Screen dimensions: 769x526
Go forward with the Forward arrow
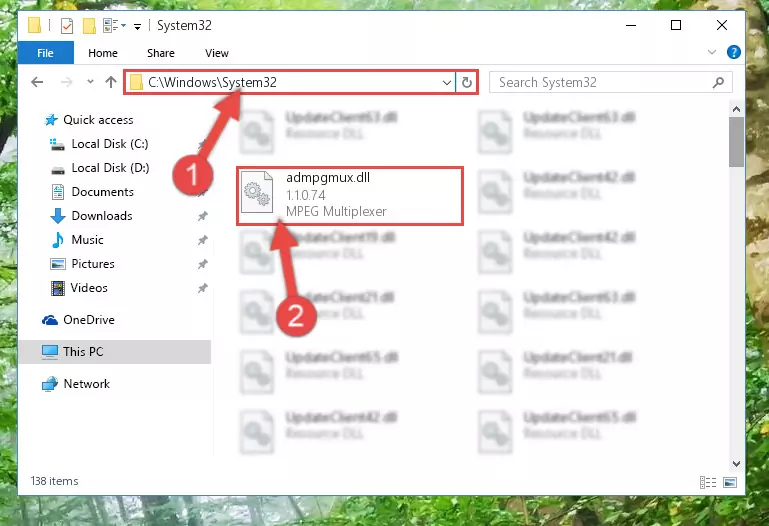pyautogui.click(x=66, y=82)
